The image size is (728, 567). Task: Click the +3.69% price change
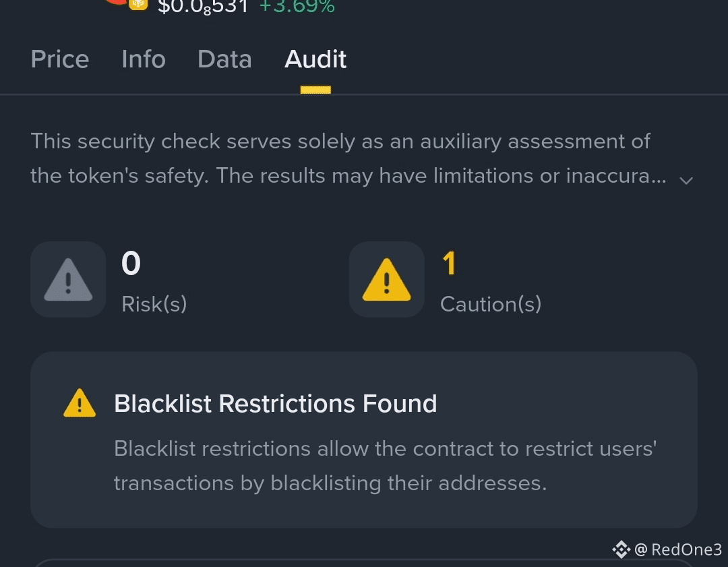click(297, 7)
